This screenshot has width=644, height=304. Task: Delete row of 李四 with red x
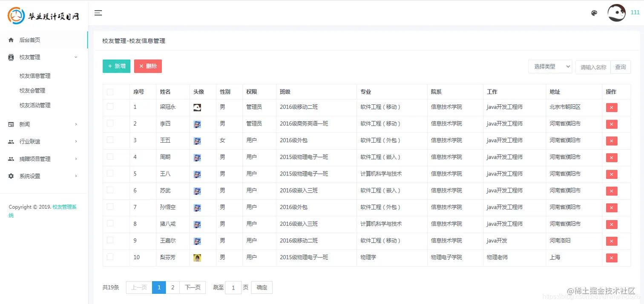(612, 124)
